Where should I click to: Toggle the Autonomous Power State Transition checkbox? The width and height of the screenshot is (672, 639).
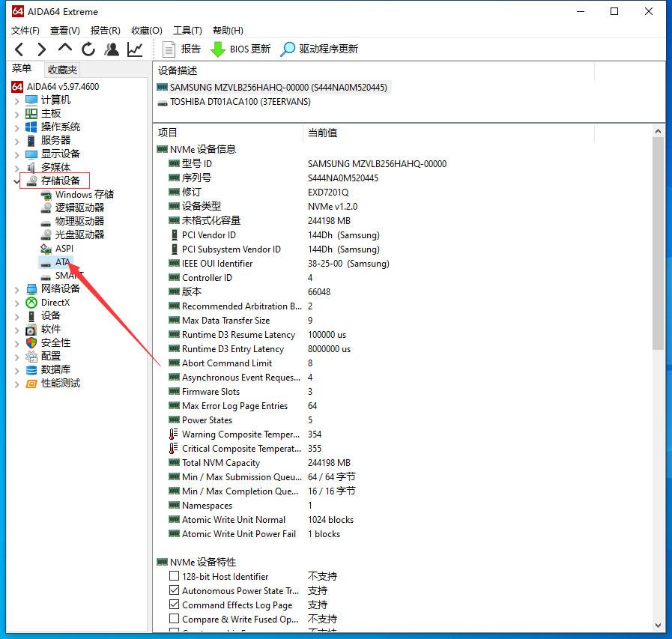click(x=174, y=590)
